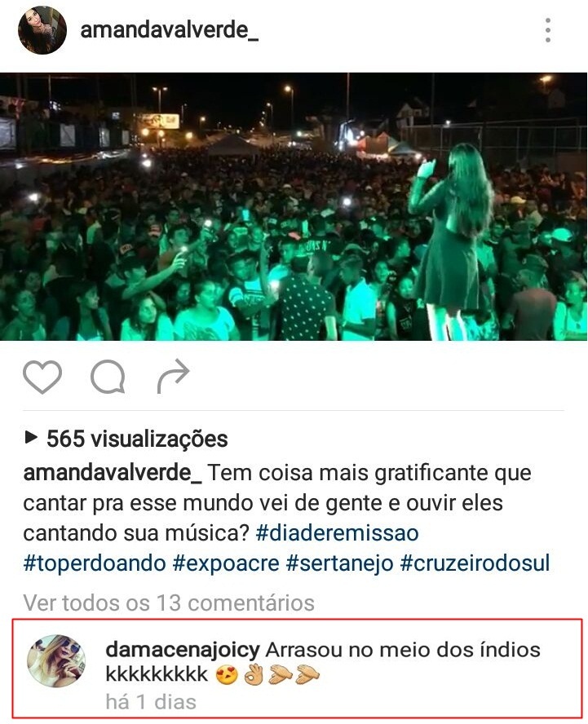This screenshot has height=724, width=588.
Task: Open hashtag #sertanejo
Action: click(340, 563)
